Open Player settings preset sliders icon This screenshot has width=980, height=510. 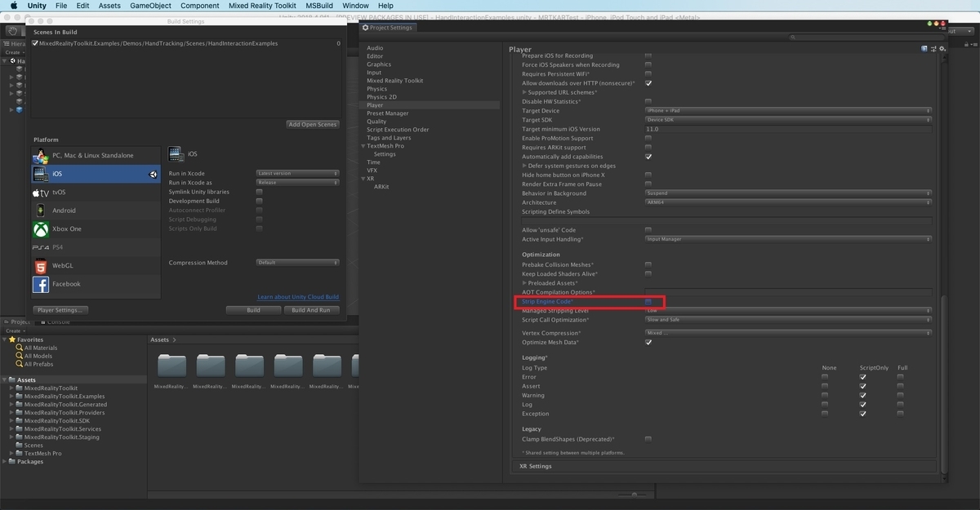pos(933,49)
